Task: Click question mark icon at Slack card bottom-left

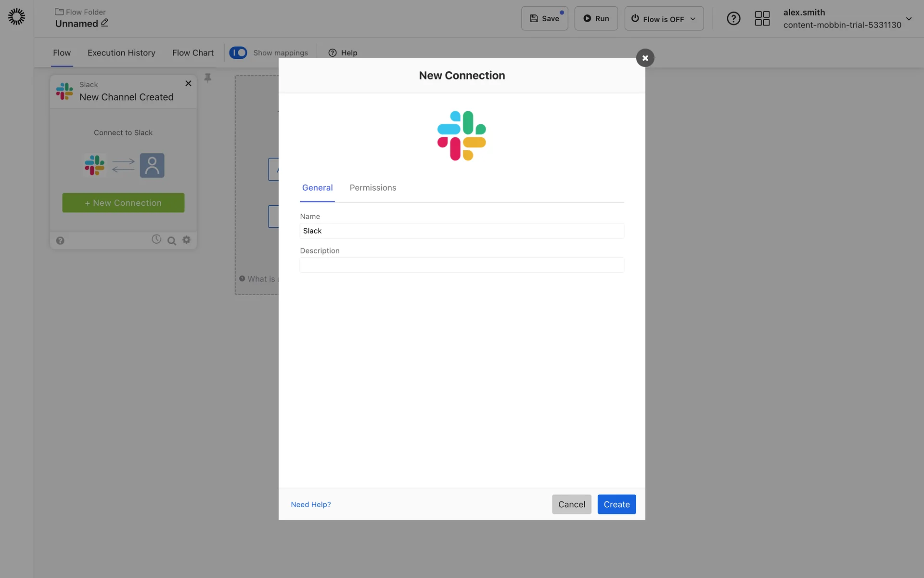Action: click(x=60, y=241)
